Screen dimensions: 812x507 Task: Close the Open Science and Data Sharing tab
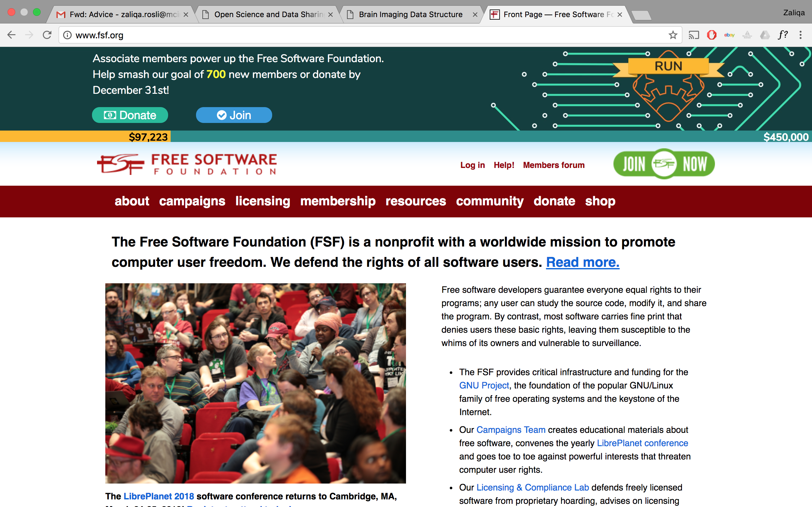click(x=331, y=15)
